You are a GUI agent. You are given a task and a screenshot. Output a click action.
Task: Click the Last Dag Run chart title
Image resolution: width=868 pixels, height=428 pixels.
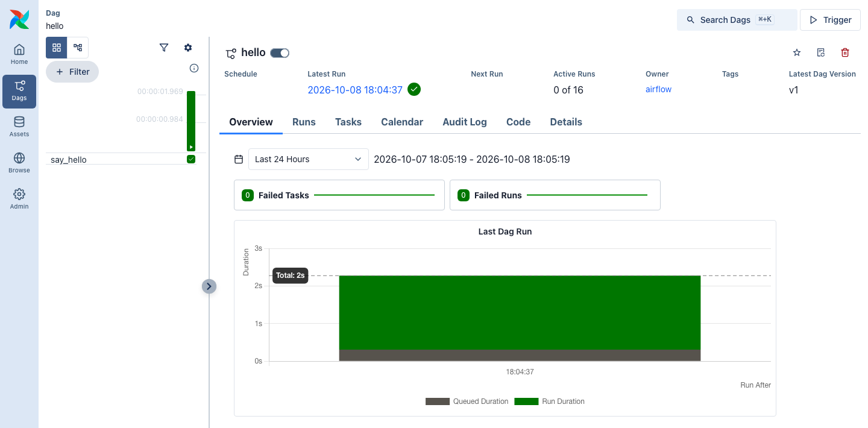(505, 231)
